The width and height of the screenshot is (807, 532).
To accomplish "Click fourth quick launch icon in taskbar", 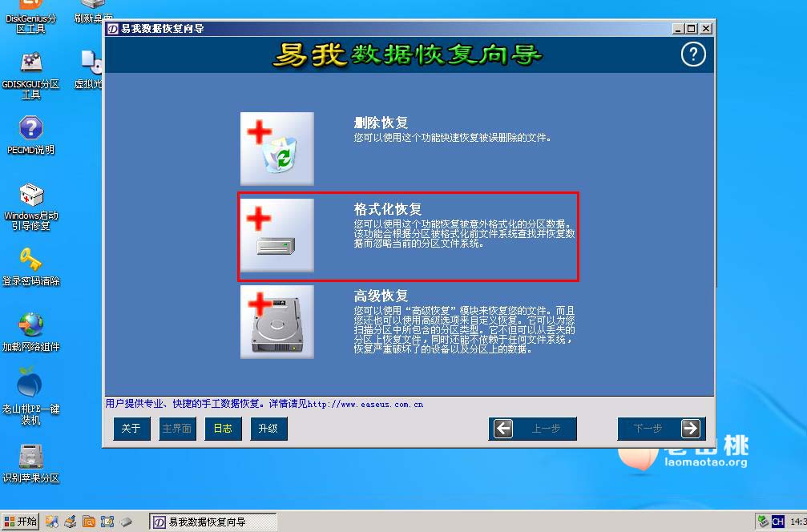I will coord(107,522).
